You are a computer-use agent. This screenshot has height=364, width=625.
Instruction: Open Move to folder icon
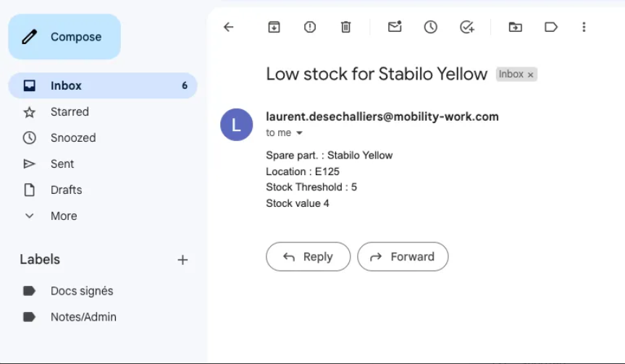pos(515,27)
